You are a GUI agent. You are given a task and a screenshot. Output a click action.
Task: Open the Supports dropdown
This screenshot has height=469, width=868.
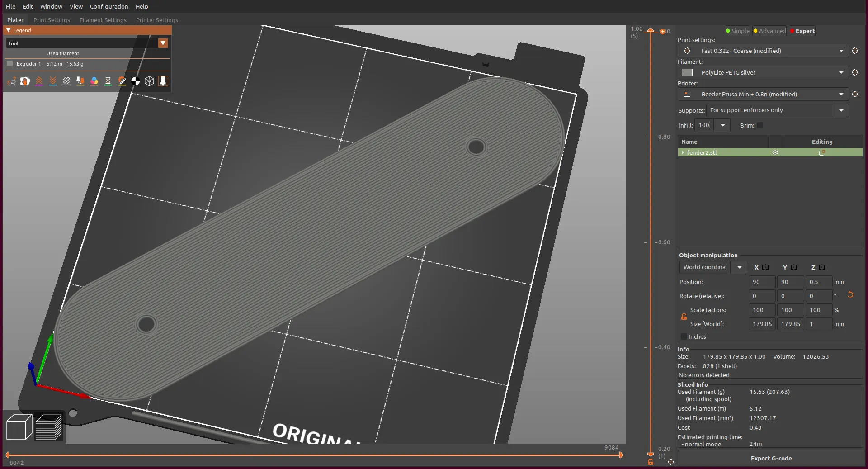(841, 110)
